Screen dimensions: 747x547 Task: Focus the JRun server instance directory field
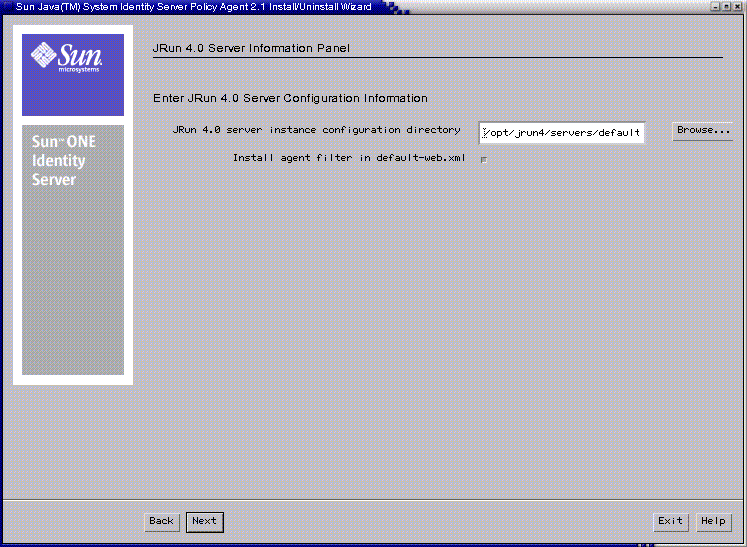(562, 132)
